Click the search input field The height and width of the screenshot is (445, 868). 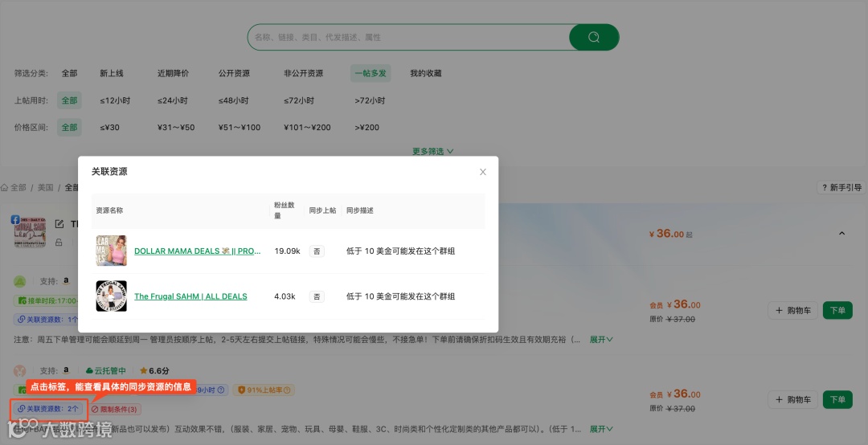408,37
